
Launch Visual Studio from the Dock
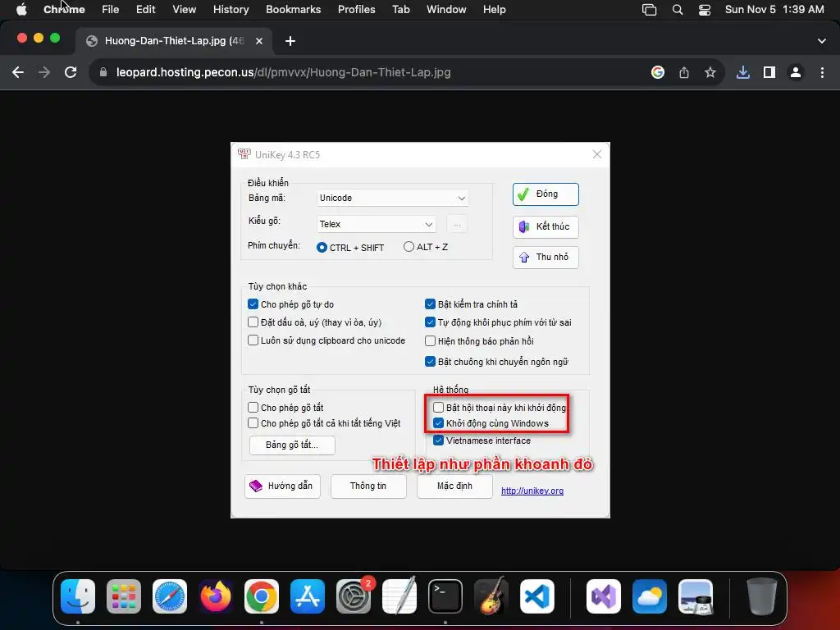click(x=604, y=596)
